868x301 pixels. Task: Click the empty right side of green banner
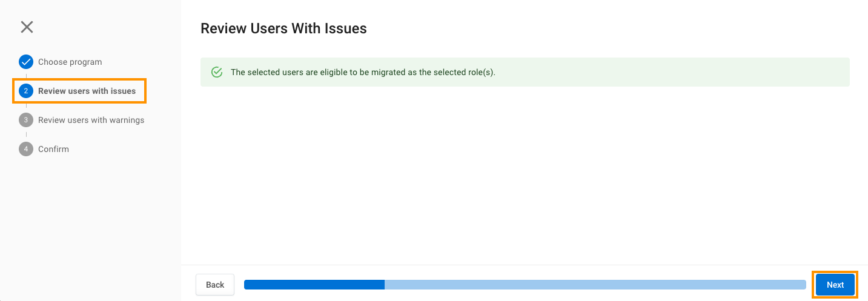coord(697,72)
